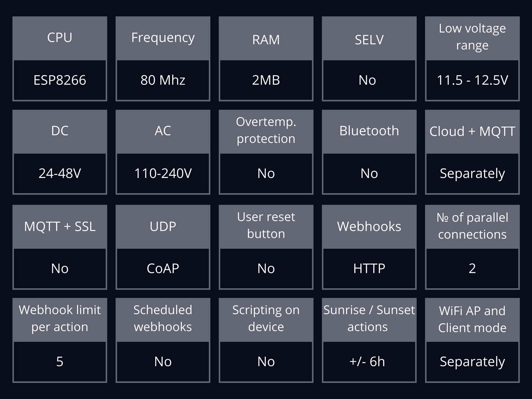Select the parallel connections value 2
The image size is (532, 399).
[472, 269]
